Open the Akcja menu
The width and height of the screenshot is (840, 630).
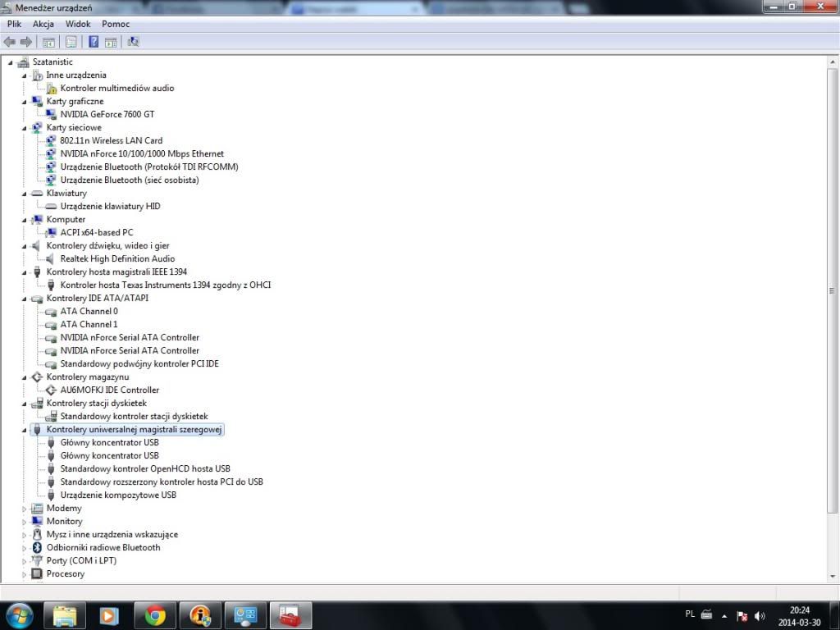coord(43,24)
